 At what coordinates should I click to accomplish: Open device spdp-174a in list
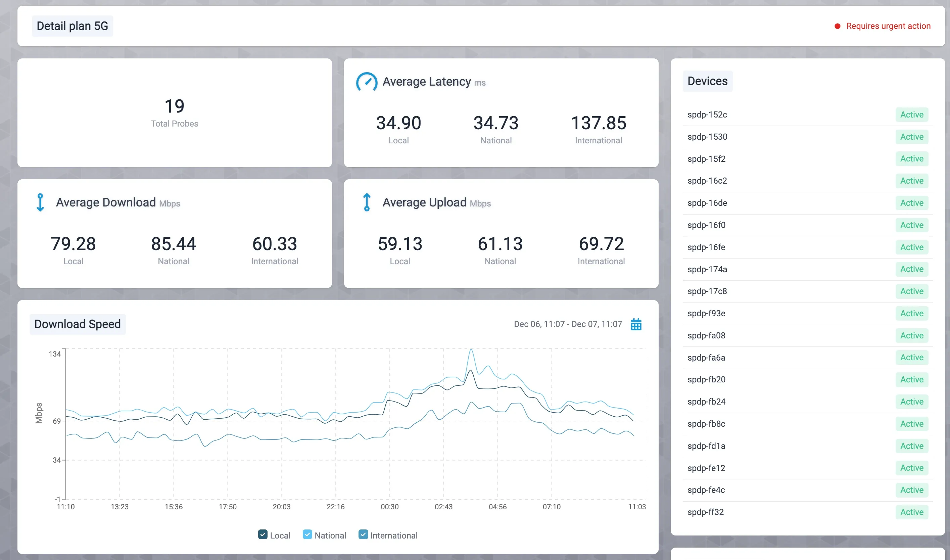[x=808, y=269]
